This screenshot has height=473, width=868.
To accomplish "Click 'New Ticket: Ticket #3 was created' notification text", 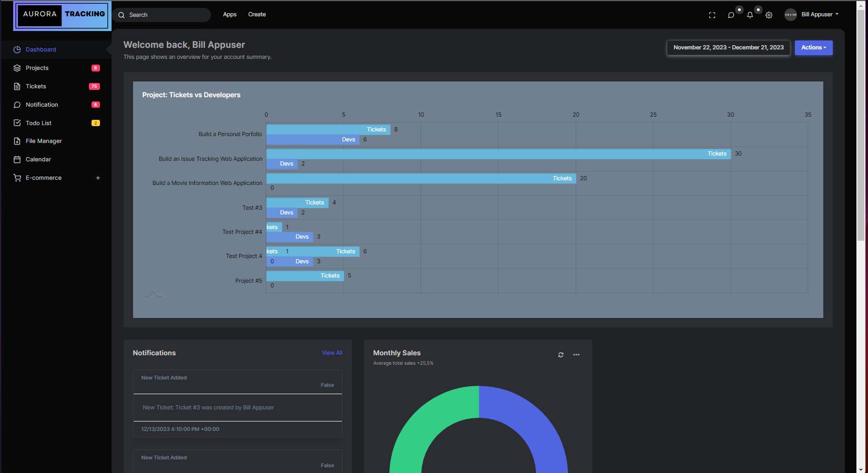I will coord(208,408).
